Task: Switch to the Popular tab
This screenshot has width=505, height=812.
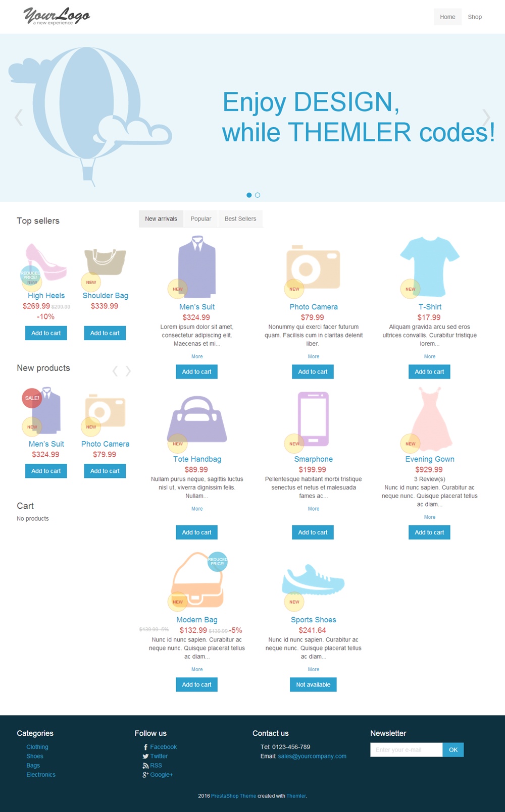Action: (x=201, y=219)
